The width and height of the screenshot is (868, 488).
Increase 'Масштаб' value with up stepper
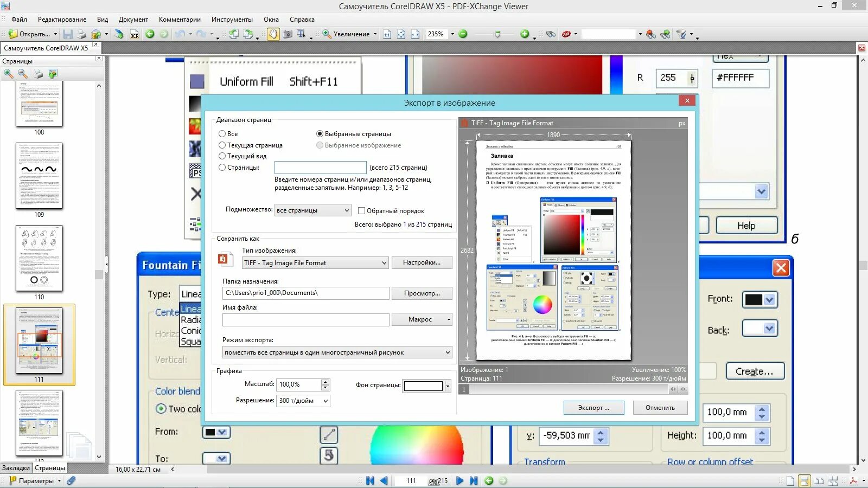click(325, 382)
